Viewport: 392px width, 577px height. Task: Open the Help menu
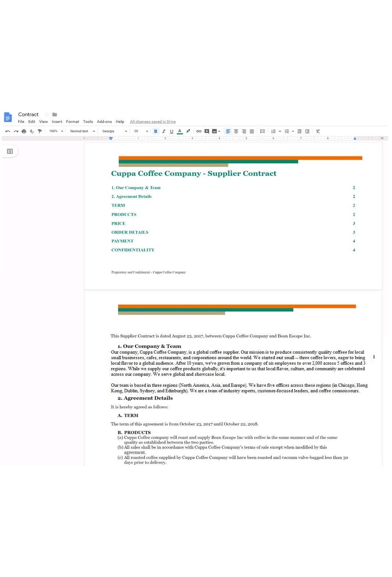[120, 122]
